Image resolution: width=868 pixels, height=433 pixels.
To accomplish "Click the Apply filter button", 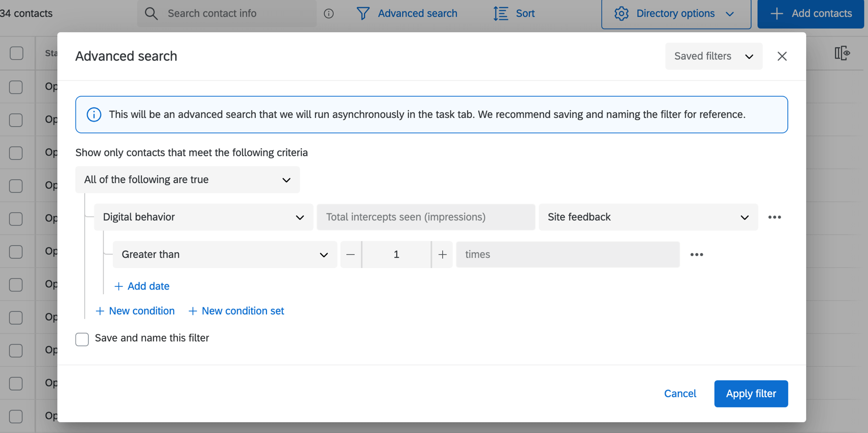I will click(751, 394).
